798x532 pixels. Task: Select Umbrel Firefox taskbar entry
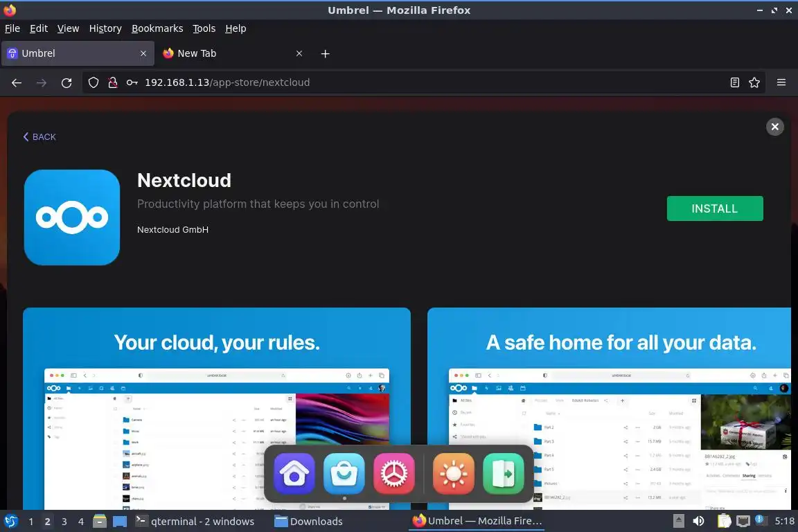coord(477,521)
